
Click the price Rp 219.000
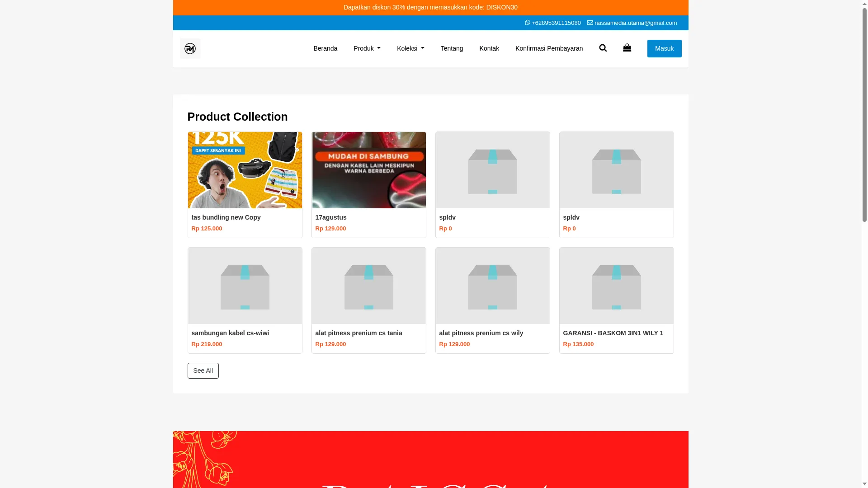point(207,344)
